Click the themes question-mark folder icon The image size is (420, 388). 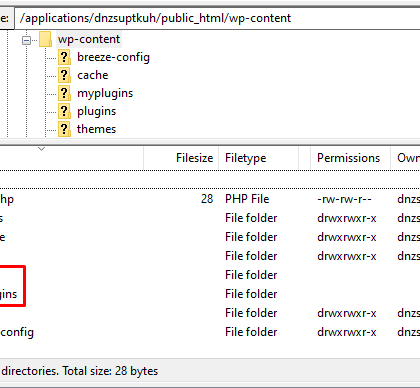coord(64,129)
